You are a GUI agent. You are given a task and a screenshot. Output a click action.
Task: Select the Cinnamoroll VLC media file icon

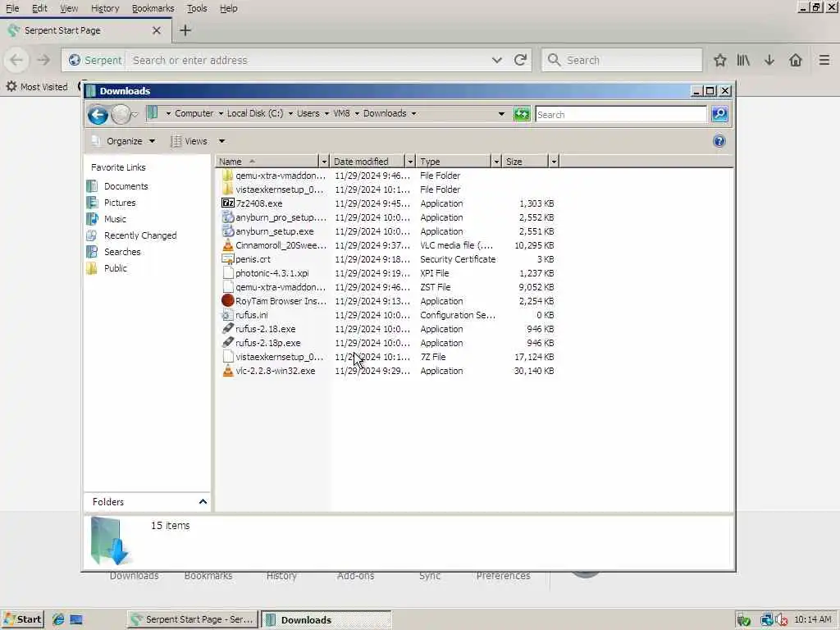pos(228,244)
